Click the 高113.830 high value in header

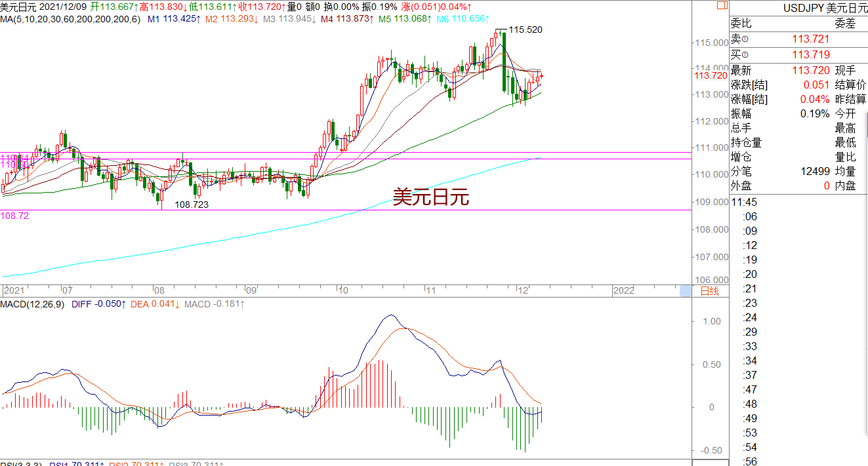coord(164,7)
